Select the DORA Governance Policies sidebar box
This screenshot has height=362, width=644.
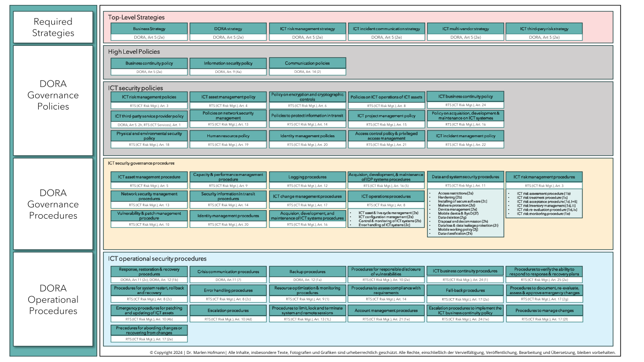tap(53, 101)
